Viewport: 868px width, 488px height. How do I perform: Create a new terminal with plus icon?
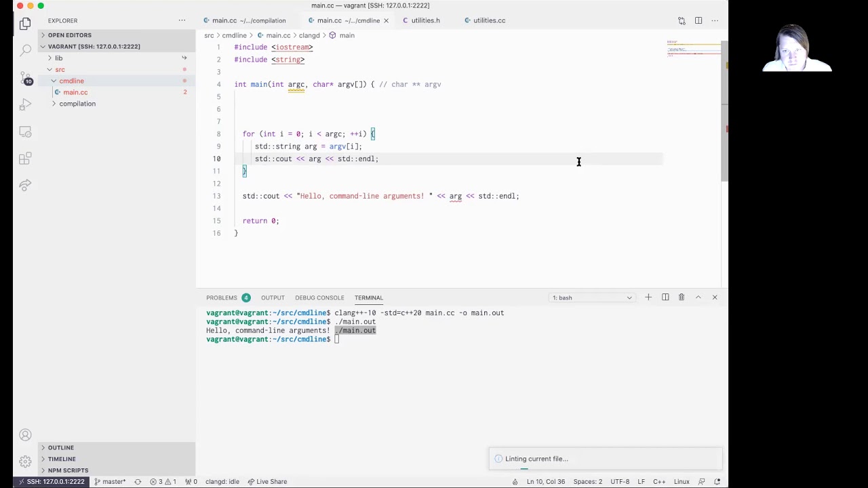648,298
